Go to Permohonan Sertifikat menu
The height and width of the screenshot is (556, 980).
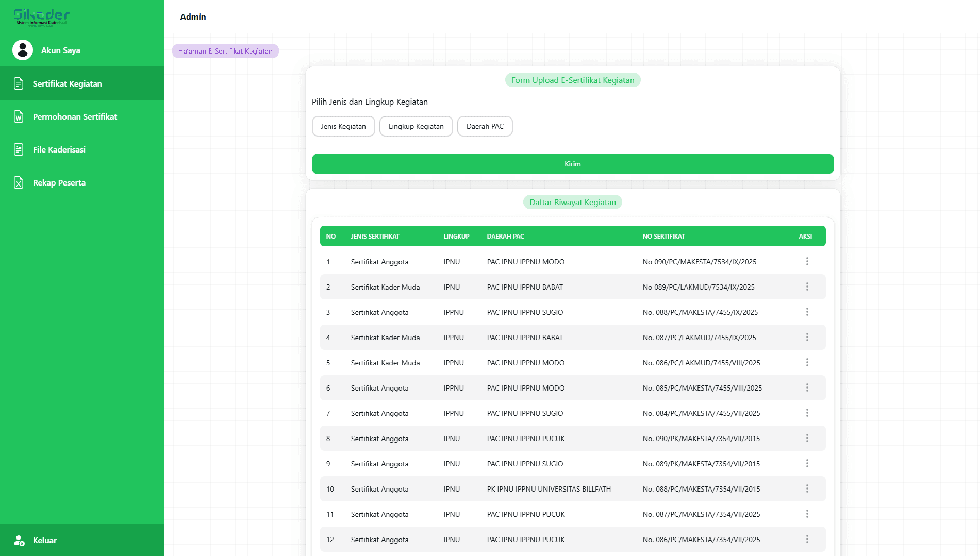75,116
